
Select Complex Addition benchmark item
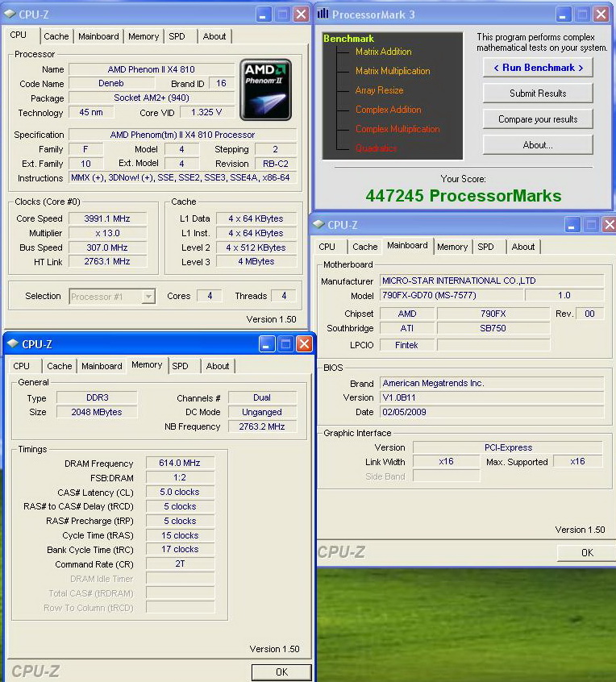[389, 109]
